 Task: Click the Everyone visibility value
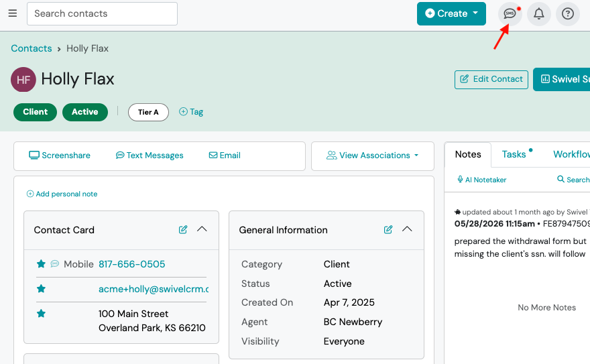[344, 341]
